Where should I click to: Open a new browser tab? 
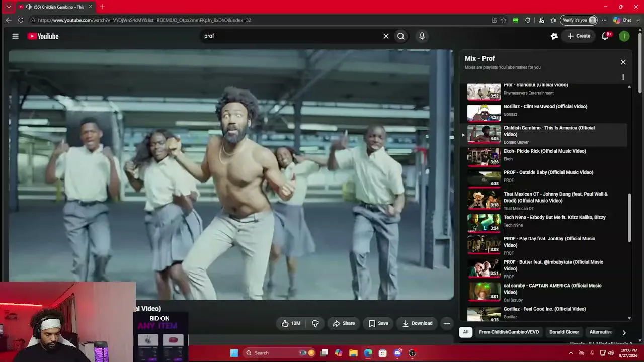(x=102, y=7)
